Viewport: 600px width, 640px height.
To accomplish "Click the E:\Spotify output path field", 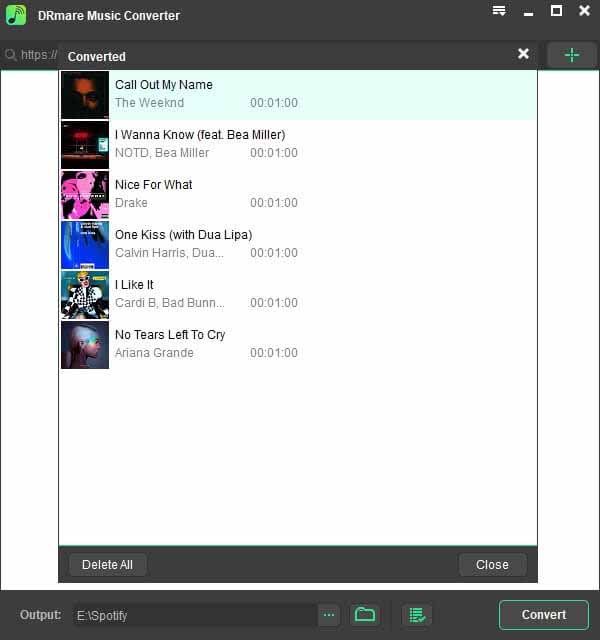I will click(195, 615).
